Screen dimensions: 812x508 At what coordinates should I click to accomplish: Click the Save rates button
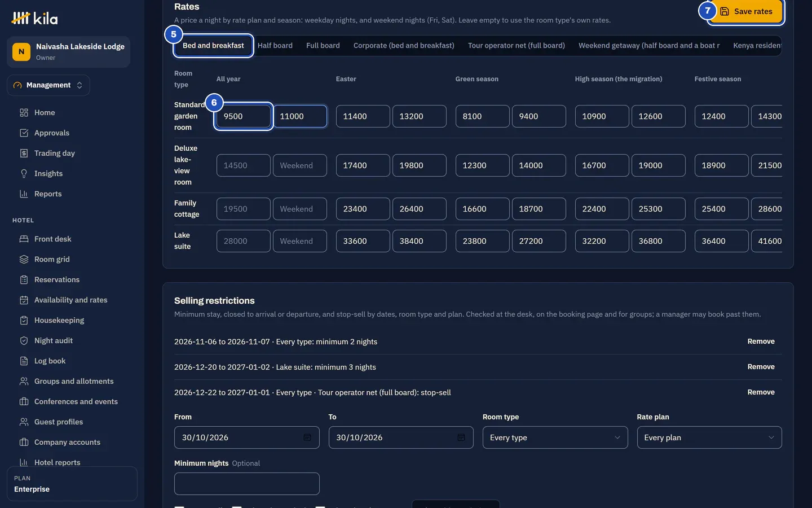click(x=746, y=11)
